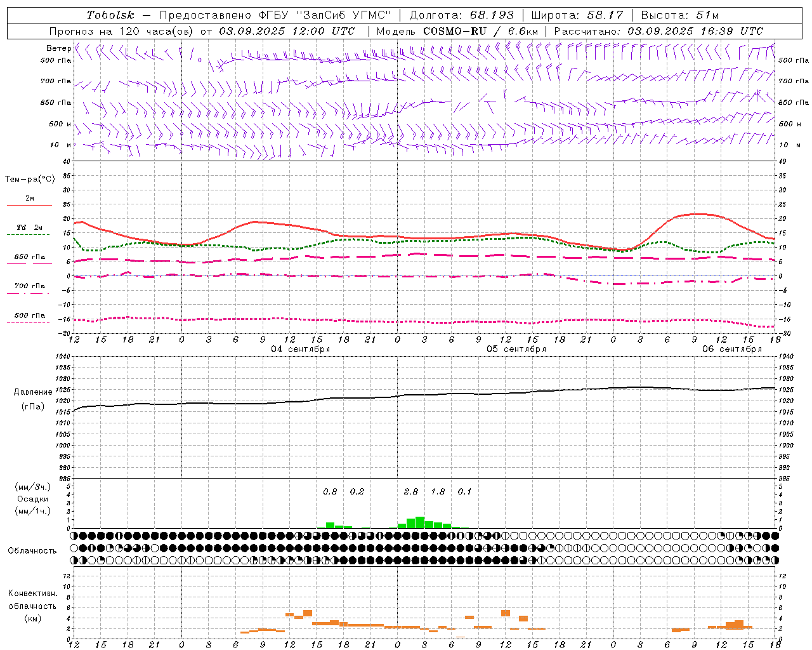Select the 'Долгота: 68.193' header value
Screen dimensions: 812x650
click(x=462, y=15)
